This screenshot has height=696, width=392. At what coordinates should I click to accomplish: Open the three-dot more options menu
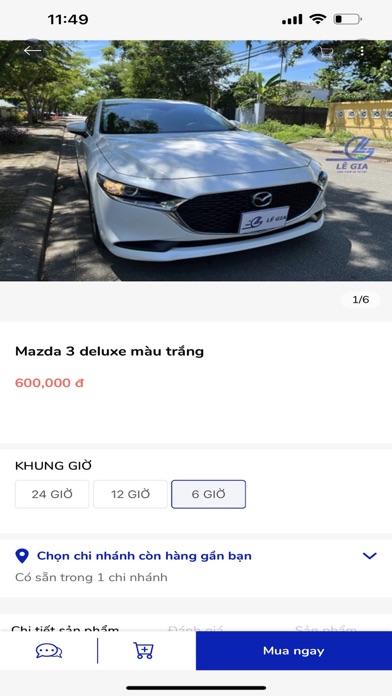tap(362, 51)
